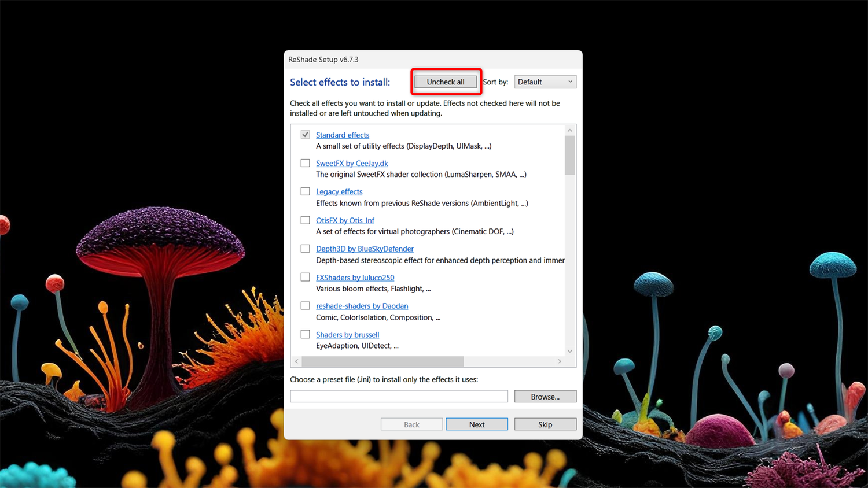868x488 pixels.
Task: Enable the Depth3D by BlueSkyDefender checkbox
Action: tap(305, 249)
